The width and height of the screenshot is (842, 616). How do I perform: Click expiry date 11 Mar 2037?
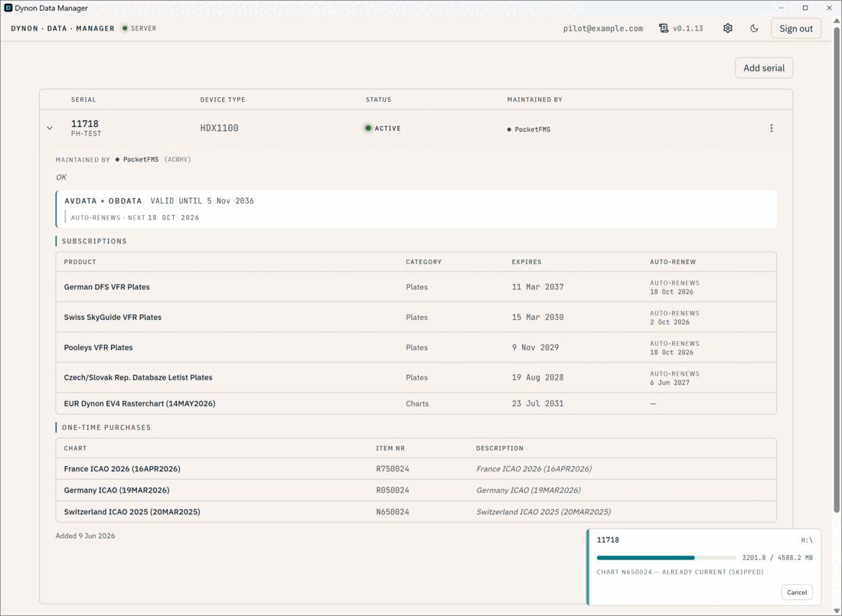click(537, 287)
